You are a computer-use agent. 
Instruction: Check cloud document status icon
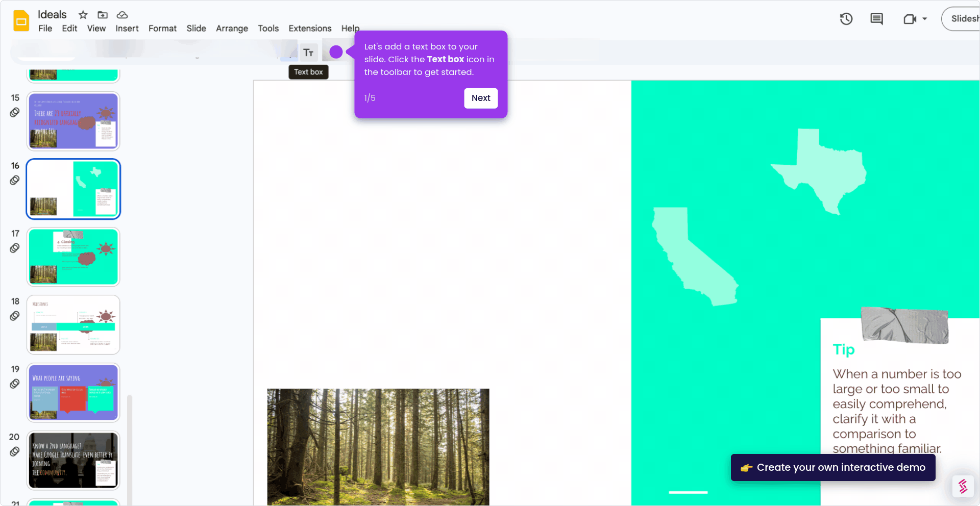(x=122, y=15)
